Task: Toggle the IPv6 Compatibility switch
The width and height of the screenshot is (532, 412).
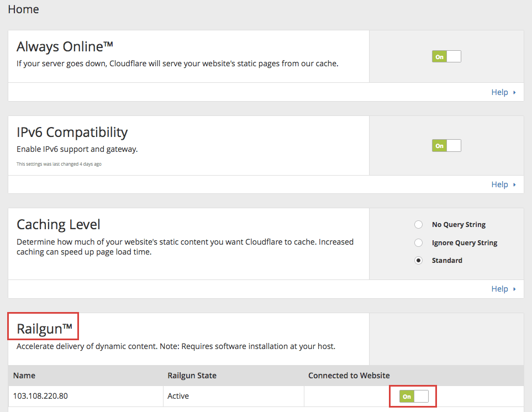Action: pyautogui.click(x=446, y=145)
